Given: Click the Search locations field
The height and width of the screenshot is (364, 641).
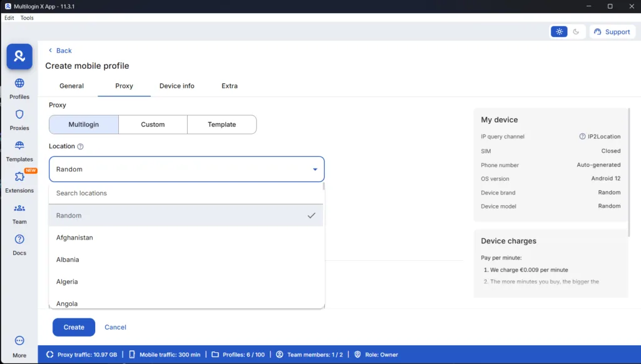Looking at the screenshot, I should click(186, 193).
